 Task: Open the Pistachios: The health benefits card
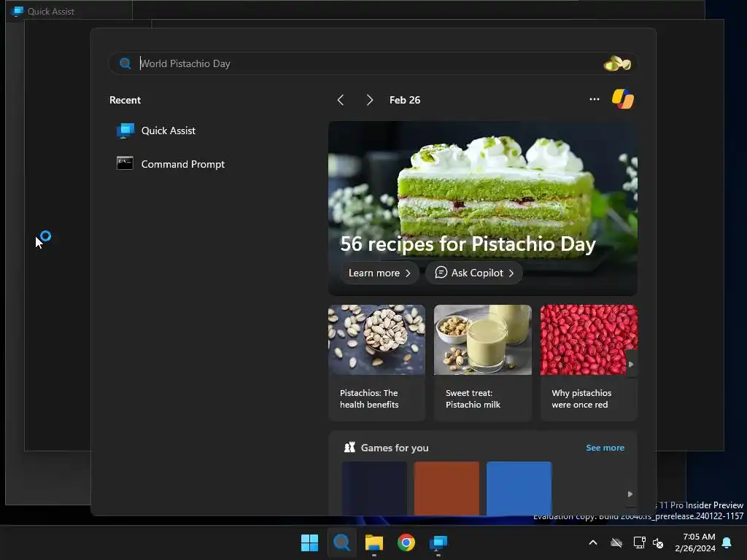coord(376,363)
